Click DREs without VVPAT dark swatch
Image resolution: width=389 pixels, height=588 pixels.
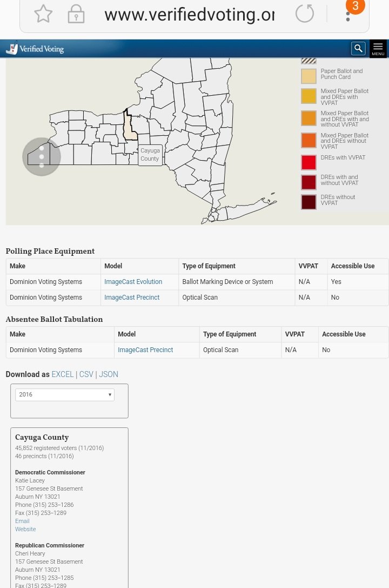(x=308, y=202)
